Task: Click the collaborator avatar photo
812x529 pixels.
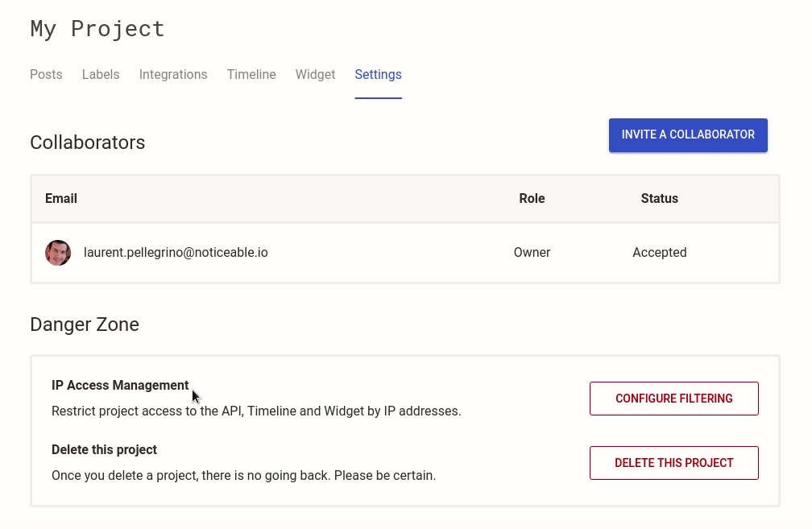Action: 58,253
